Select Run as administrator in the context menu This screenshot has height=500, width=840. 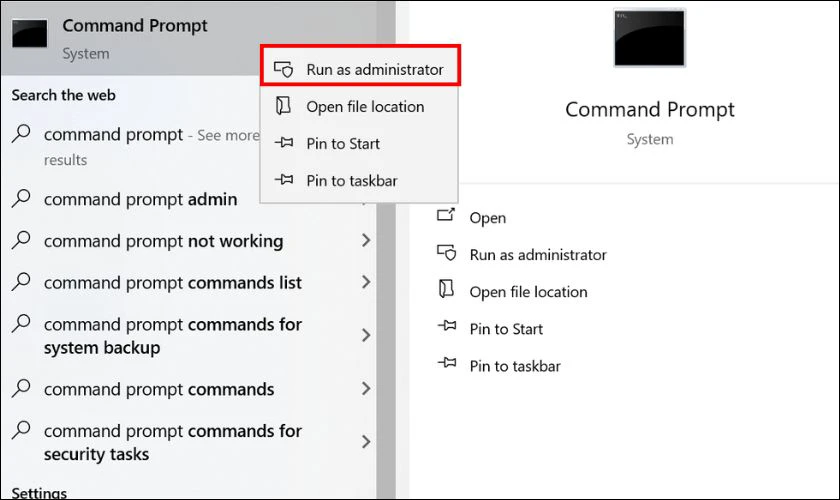[x=374, y=71]
